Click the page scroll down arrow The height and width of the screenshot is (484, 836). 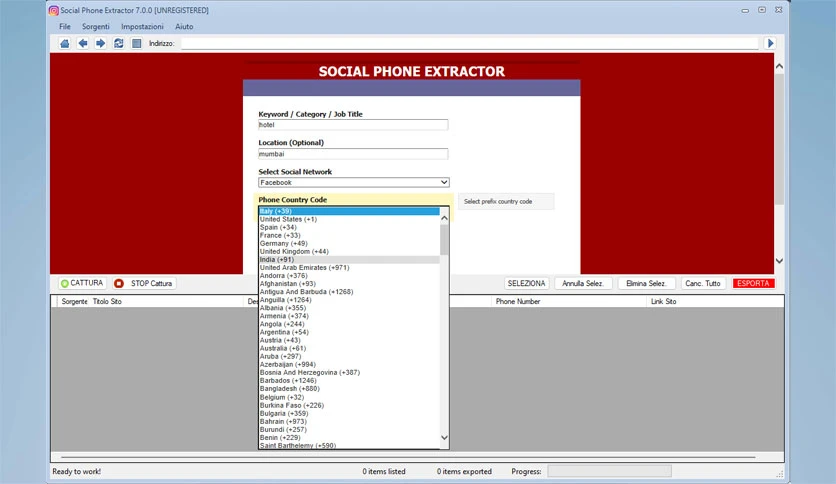point(779,261)
